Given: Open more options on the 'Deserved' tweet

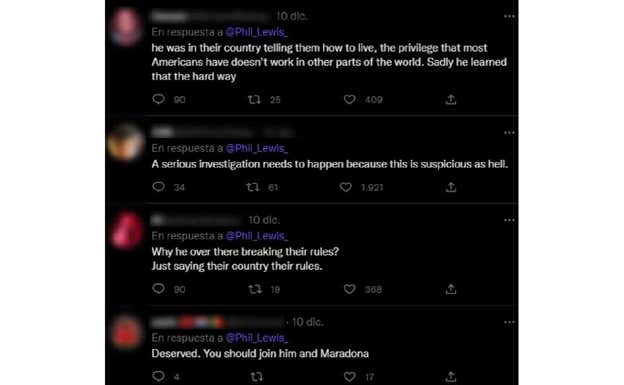Looking at the screenshot, I should [509, 322].
